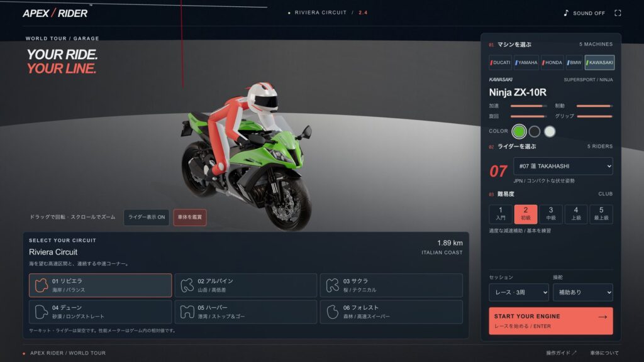Pick the white bike color swatch
644x362 pixels.
pyautogui.click(x=550, y=131)
